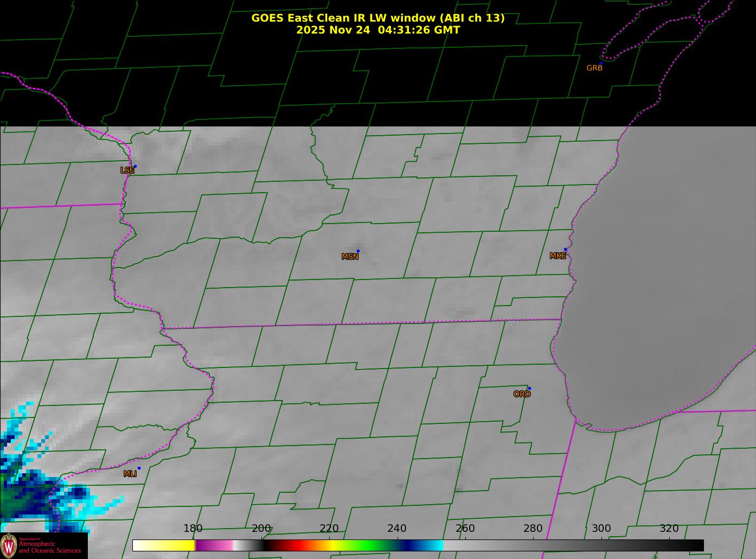This screenshot has height=559, width=756.
Task: Select the MSN station label
Action: click(350, 257)
